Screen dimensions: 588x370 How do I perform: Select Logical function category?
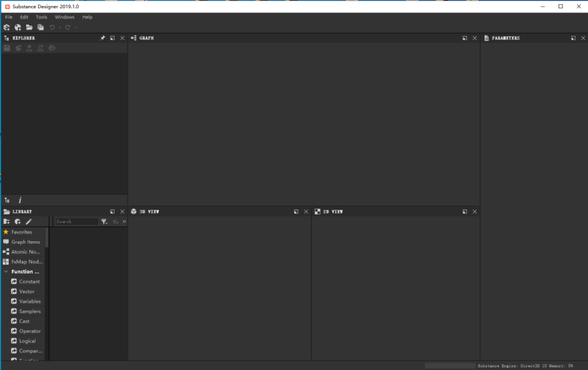click(x=27, y=341)
